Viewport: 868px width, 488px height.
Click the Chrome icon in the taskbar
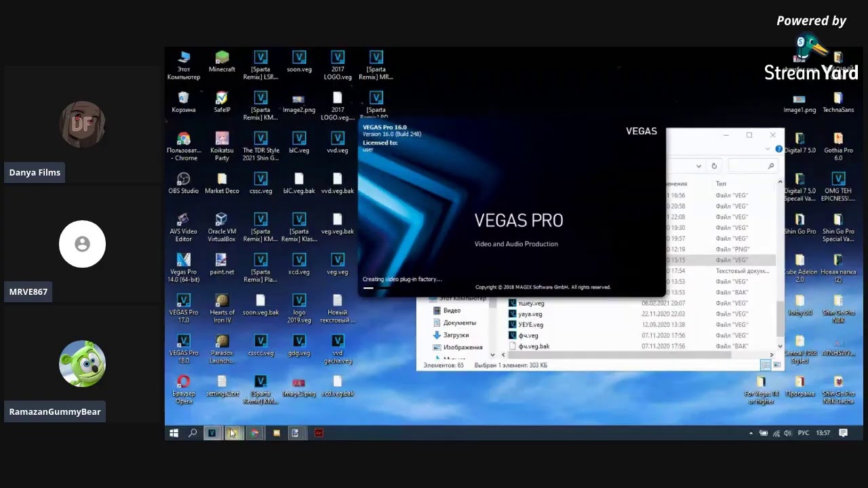click(x=255, y=433)
